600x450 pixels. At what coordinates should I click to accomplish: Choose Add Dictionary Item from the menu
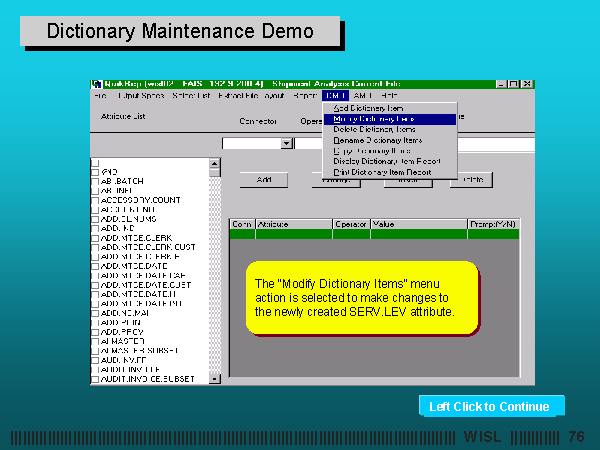pos(390,109)
